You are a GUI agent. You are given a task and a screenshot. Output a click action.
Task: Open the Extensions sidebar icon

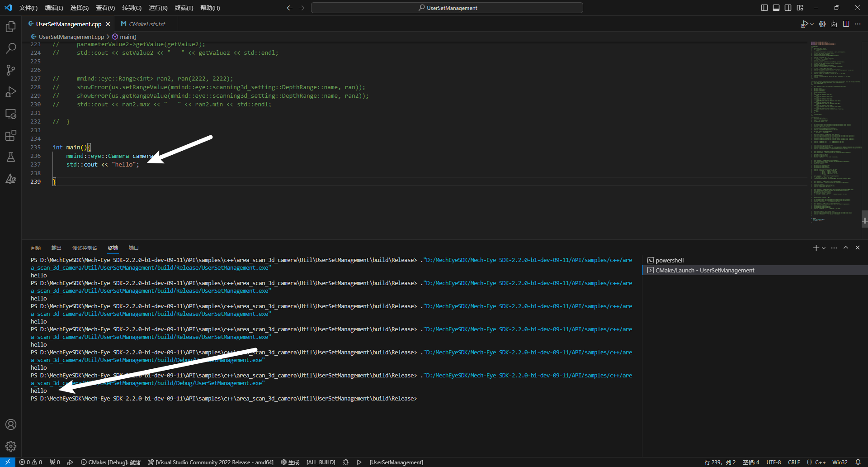click(10, 135)
